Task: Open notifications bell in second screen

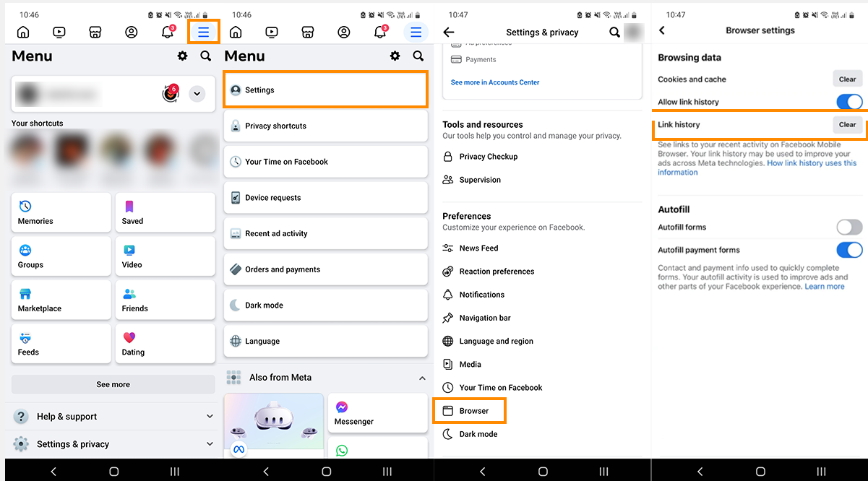Action: [380, 32]
